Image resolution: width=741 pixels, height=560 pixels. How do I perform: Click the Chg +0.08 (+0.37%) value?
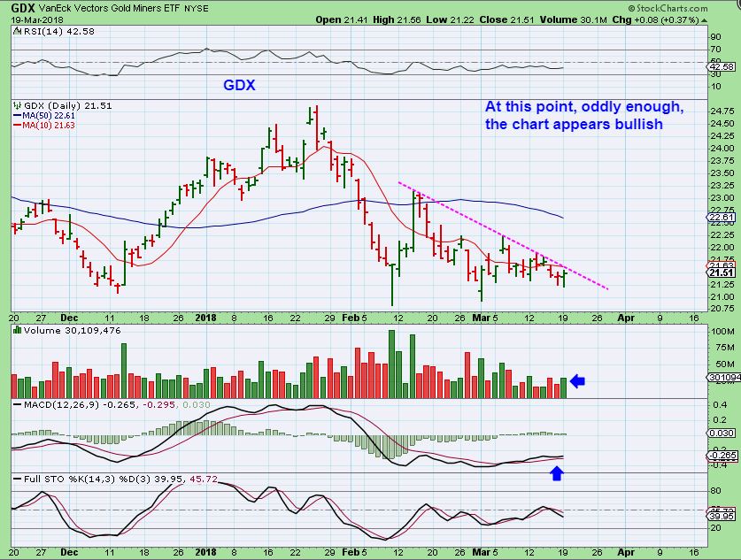click(x=655, y=19)
